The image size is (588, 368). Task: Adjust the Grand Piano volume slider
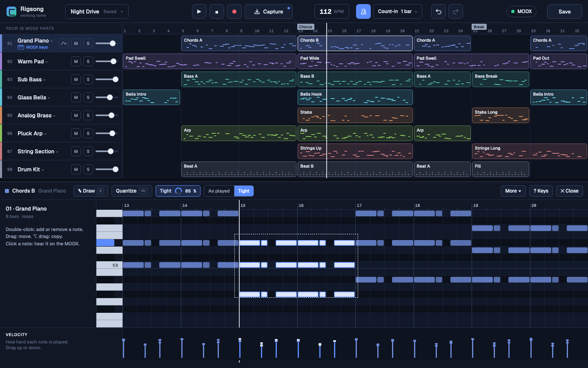click(107, 43)
